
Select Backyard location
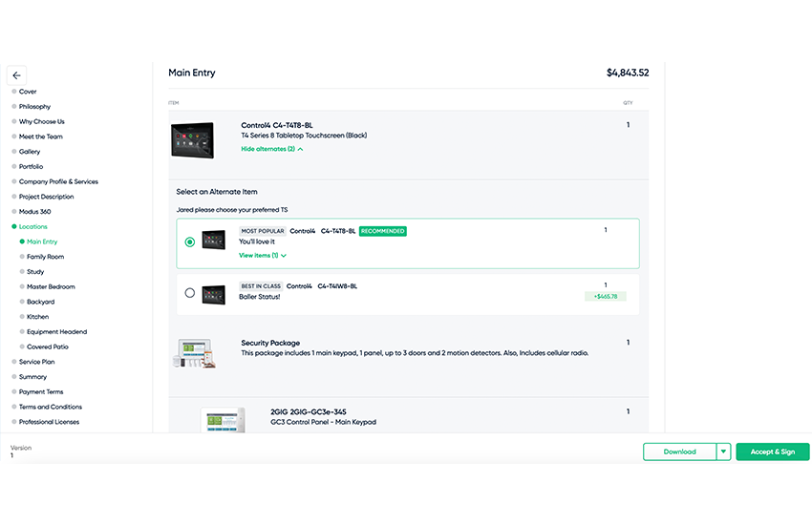[40, 302]
